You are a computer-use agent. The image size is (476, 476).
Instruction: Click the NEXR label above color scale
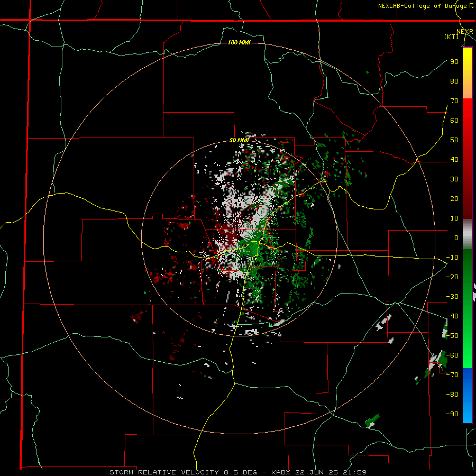point(464,32)
